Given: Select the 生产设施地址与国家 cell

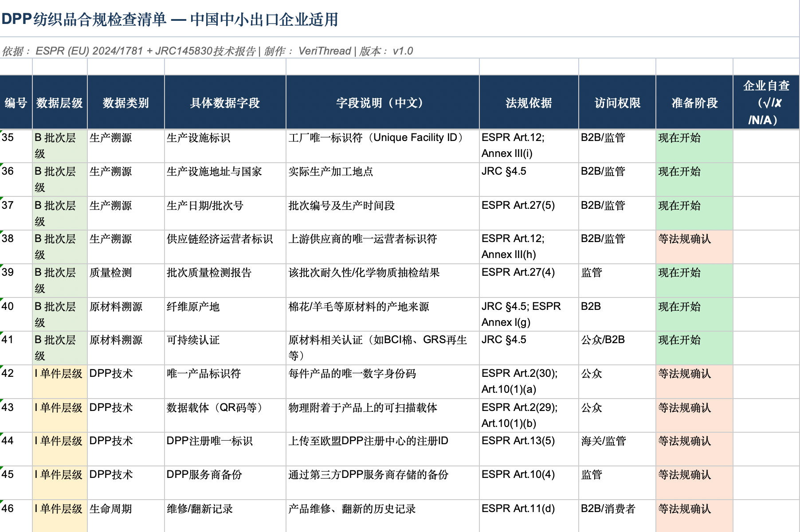Looking at the screenshot, I should pyautogui.click(x=225, y=180).
